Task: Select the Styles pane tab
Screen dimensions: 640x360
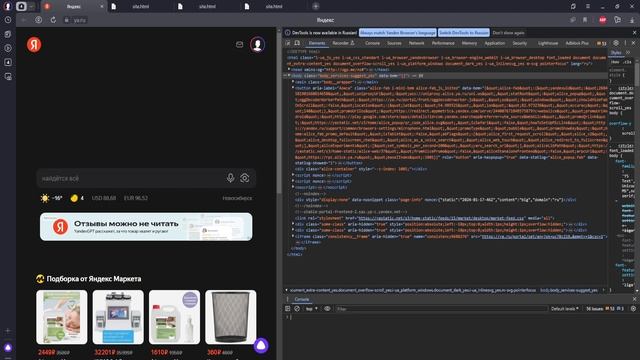Action: click(616, 53)
